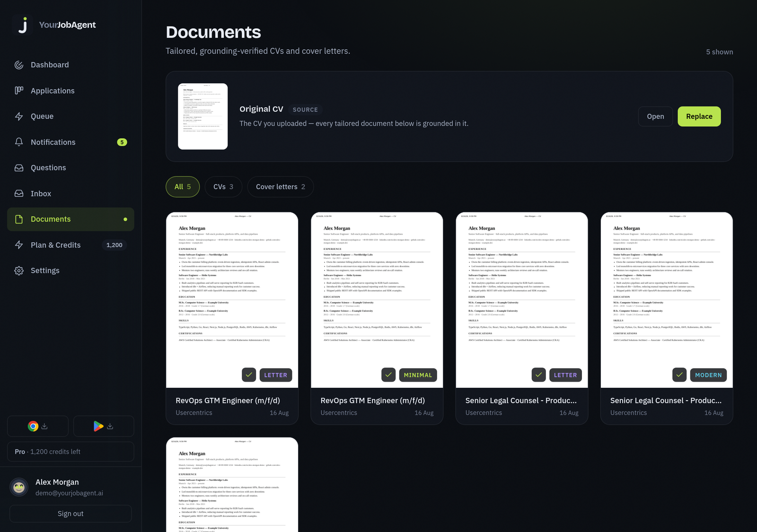Select the Applications board icon
This screenshot has height=532, width=757.
tap(19, 90)
